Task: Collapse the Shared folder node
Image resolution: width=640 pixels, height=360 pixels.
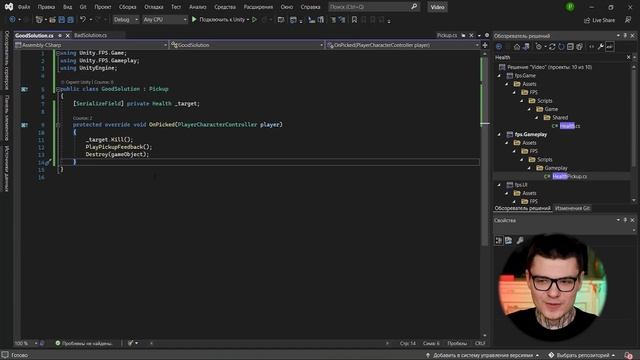Action: [x=537, y=118]
